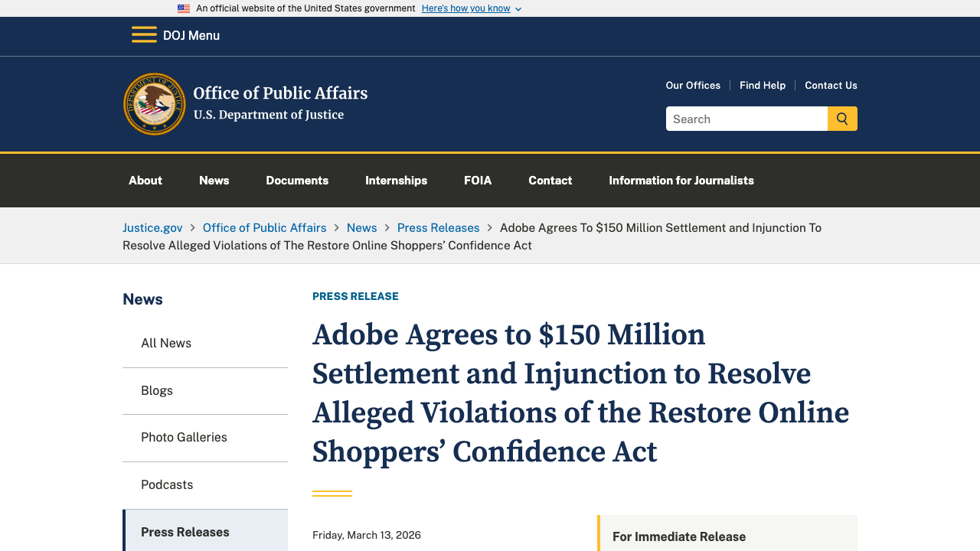The width and height of the screenshot is (980, 551).
Task: Go to News breadcrumb link
Action: click(361, 228)
